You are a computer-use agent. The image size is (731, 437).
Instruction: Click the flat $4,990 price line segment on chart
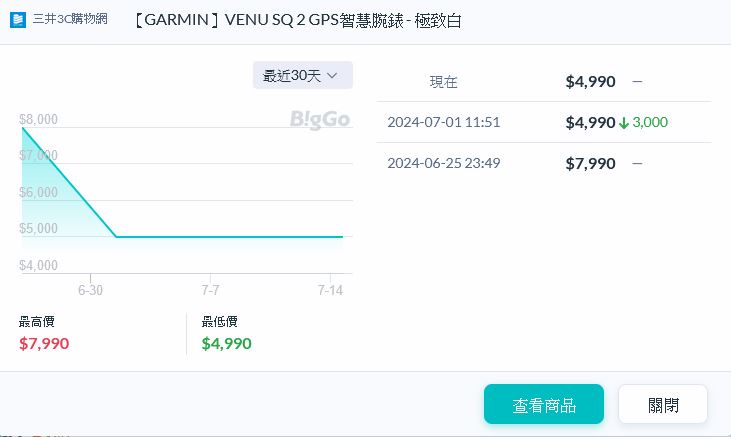click(x=230, y=237)
